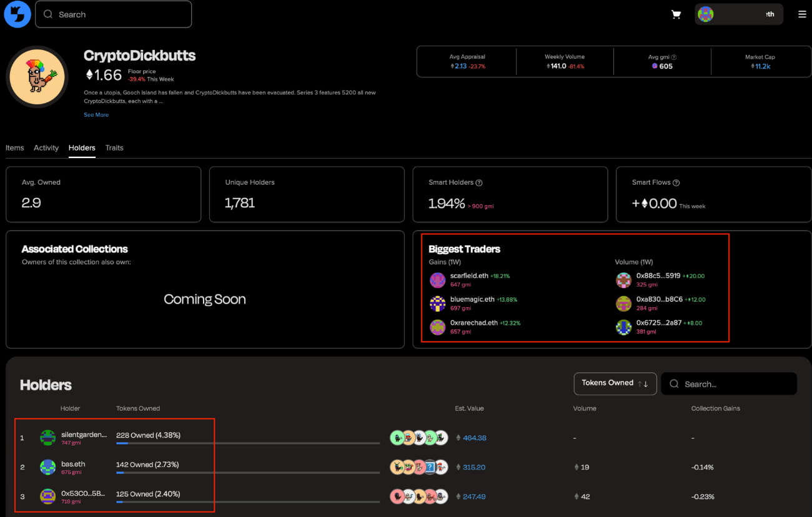Click 0x6725...2a87 avatar icon
The width and height of the screenshot is (812, 517).
624,327
